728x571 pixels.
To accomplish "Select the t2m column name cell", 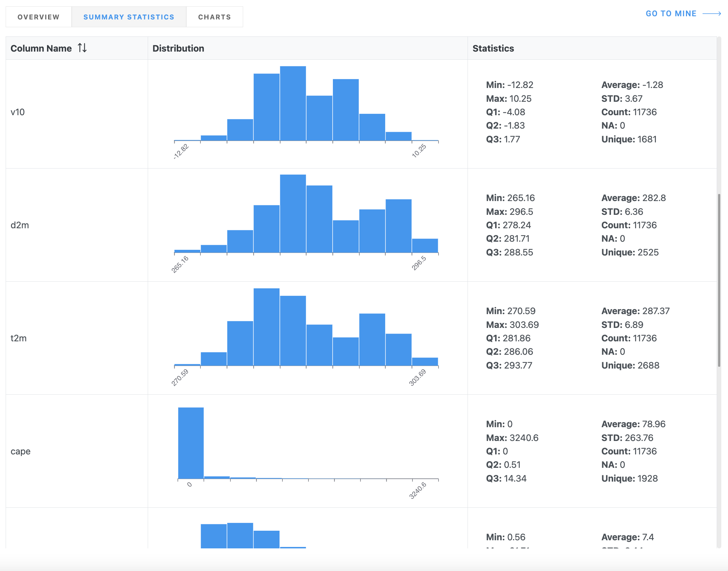I will point(19,339).
